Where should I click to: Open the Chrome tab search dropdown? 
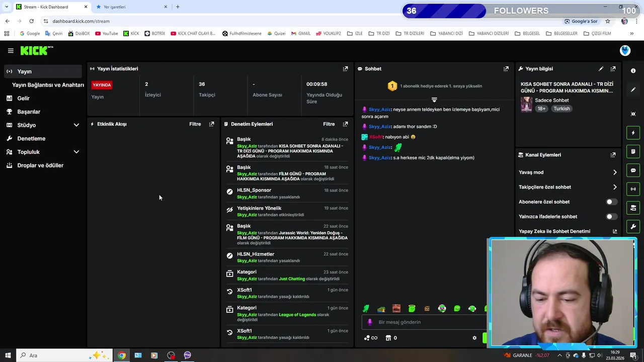(7, 7)
